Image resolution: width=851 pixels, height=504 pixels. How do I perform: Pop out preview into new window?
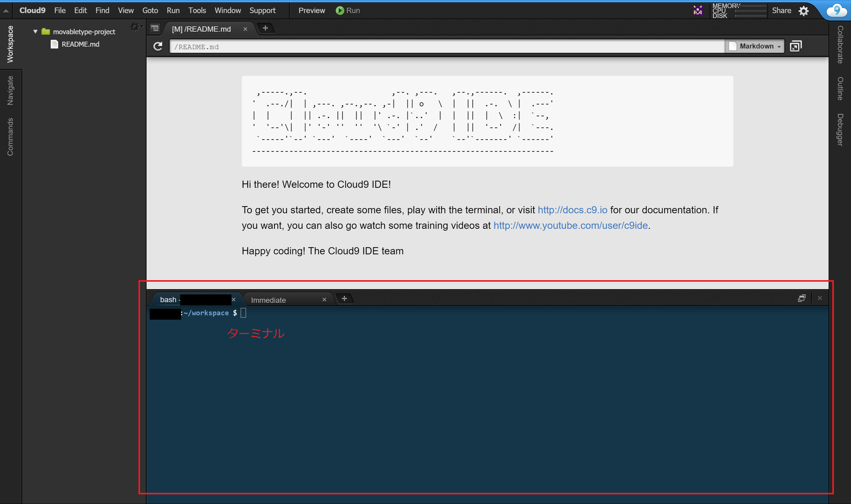795,46
